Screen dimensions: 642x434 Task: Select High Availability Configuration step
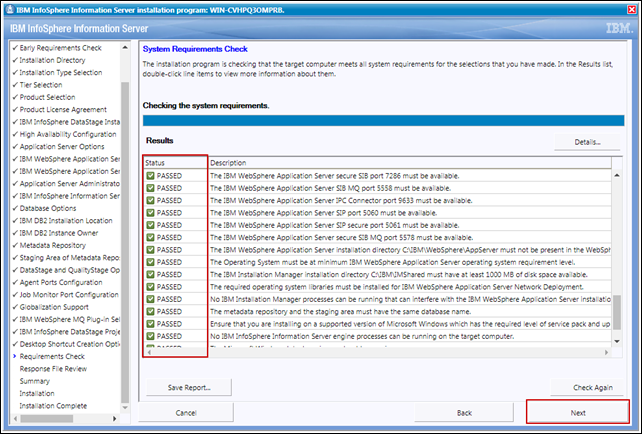(x=68, y=134)
